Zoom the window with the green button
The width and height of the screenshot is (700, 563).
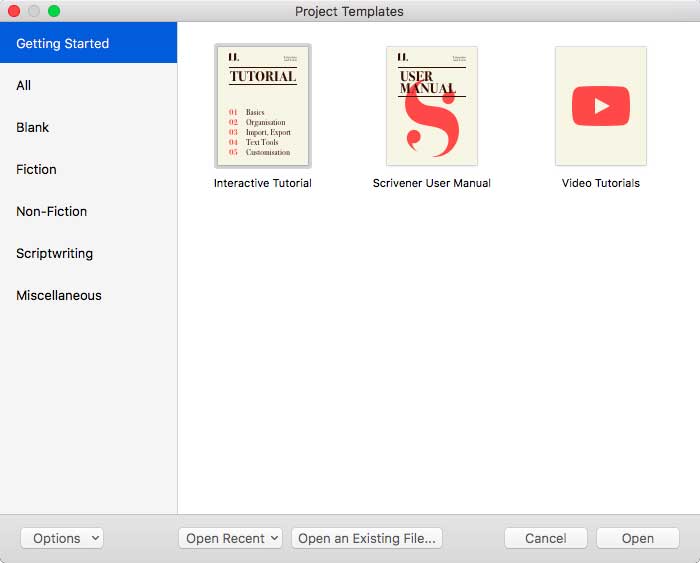click(x=54, y=11)
